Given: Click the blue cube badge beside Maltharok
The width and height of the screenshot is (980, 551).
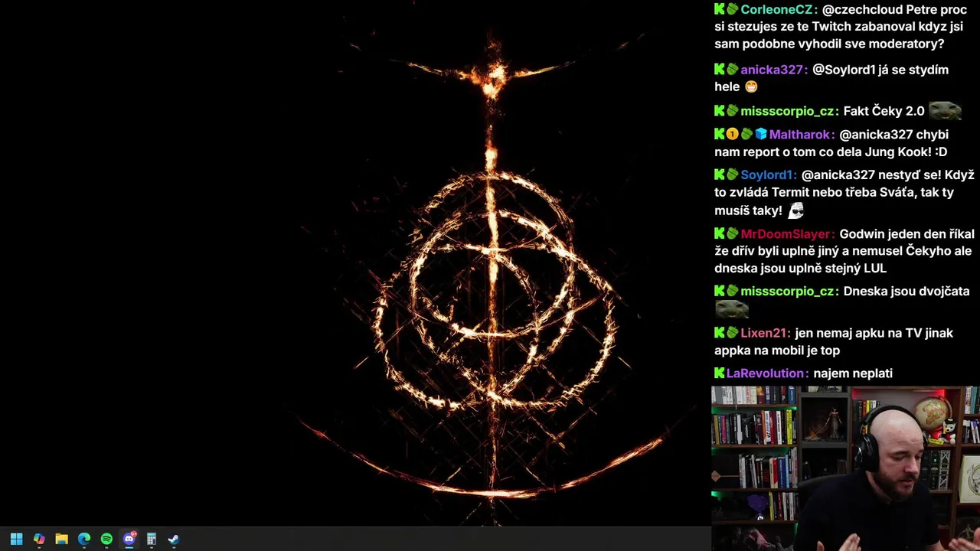Looking at the screenshot, I should pyautogui.click(x=760, y=134).
